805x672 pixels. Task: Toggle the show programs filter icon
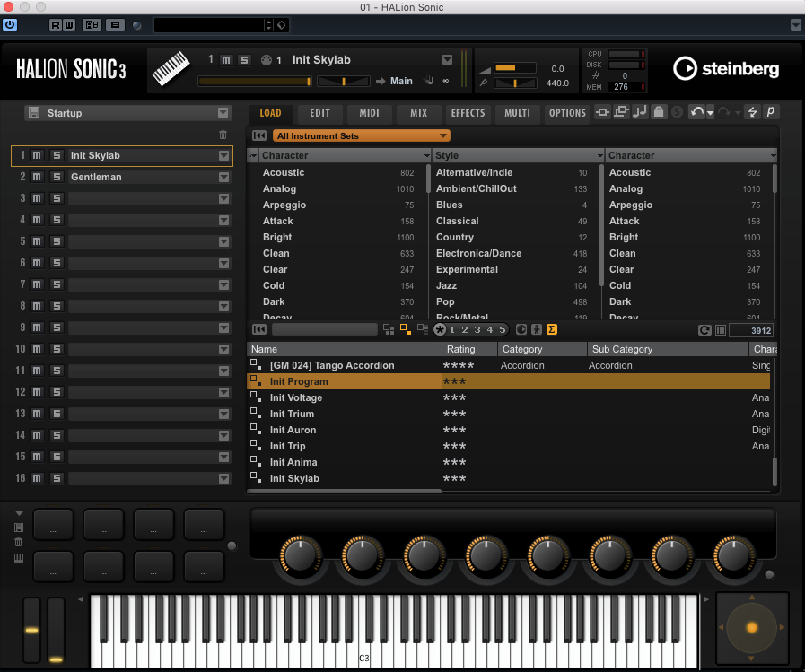click(x=406, y=329)
